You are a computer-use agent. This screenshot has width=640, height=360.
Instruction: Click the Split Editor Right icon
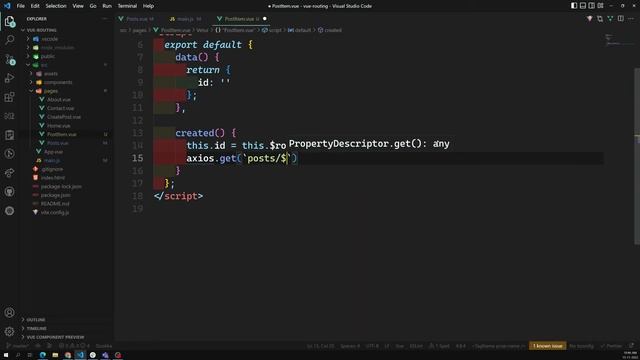[620, 19]
